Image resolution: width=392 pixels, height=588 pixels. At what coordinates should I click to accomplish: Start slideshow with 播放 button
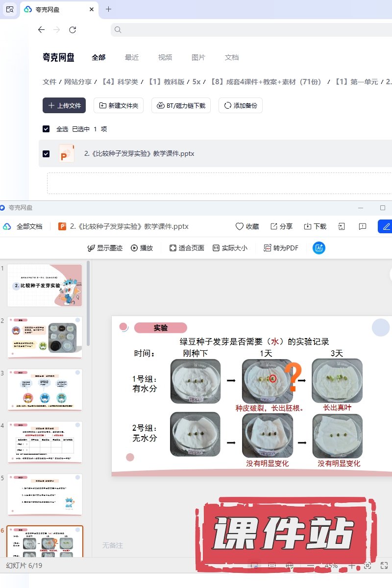tap(142, 248)
